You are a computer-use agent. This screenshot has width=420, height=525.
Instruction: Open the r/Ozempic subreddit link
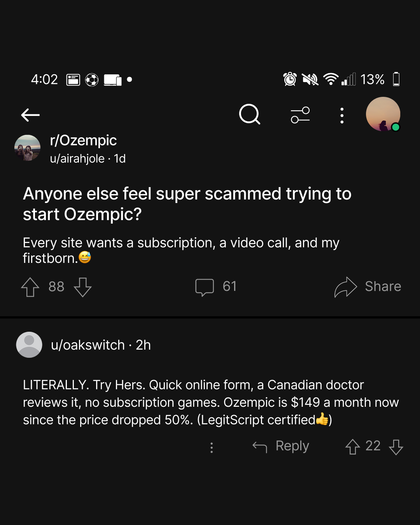click(x=83, y=140)
